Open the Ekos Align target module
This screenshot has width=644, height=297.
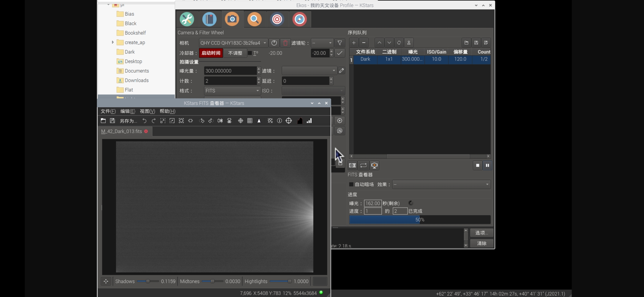pyautogui.click(x=277, y=19)
